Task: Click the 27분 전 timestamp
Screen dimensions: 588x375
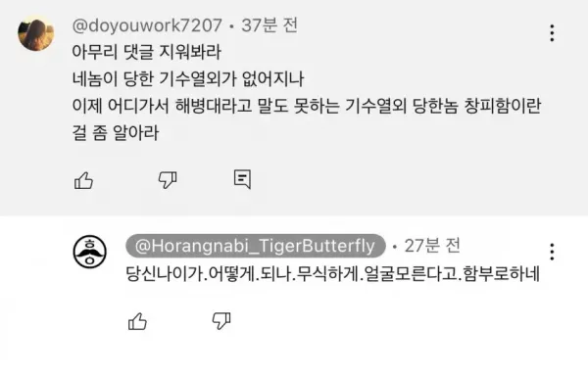Action: (x=432, y=246)
